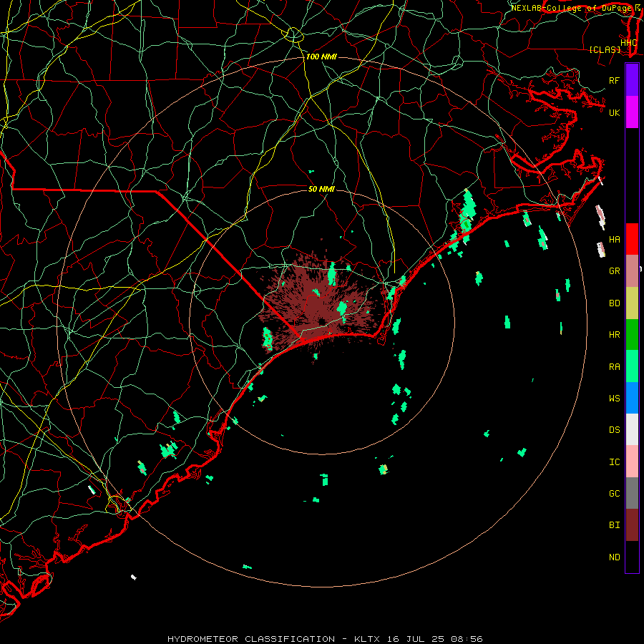
Task: Click the radar site center dot
Action: coord(321,321)
